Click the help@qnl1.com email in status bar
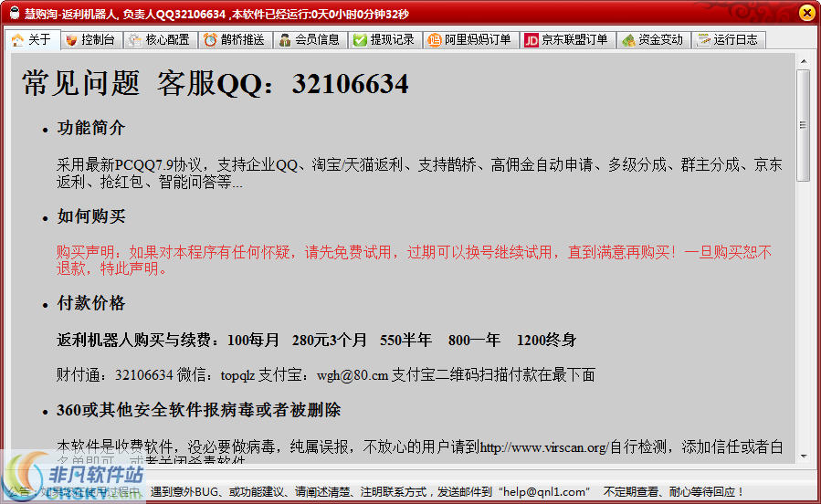Screen dimensions: 821x504 pyautogui.click(x=544, y=492)
